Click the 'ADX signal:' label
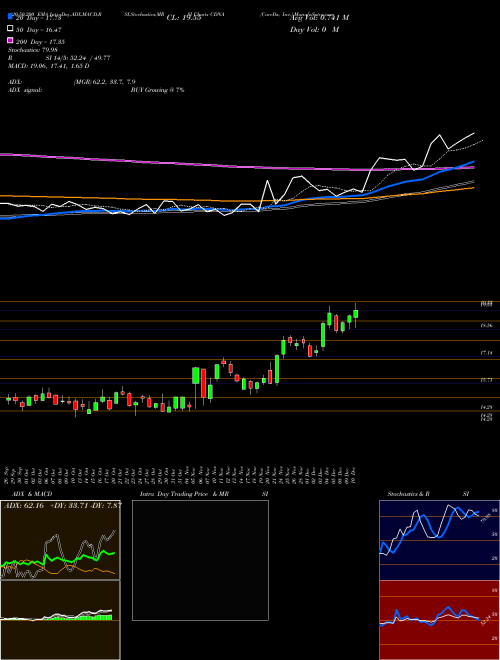500x660 pixels. click(x=25, y=90)
